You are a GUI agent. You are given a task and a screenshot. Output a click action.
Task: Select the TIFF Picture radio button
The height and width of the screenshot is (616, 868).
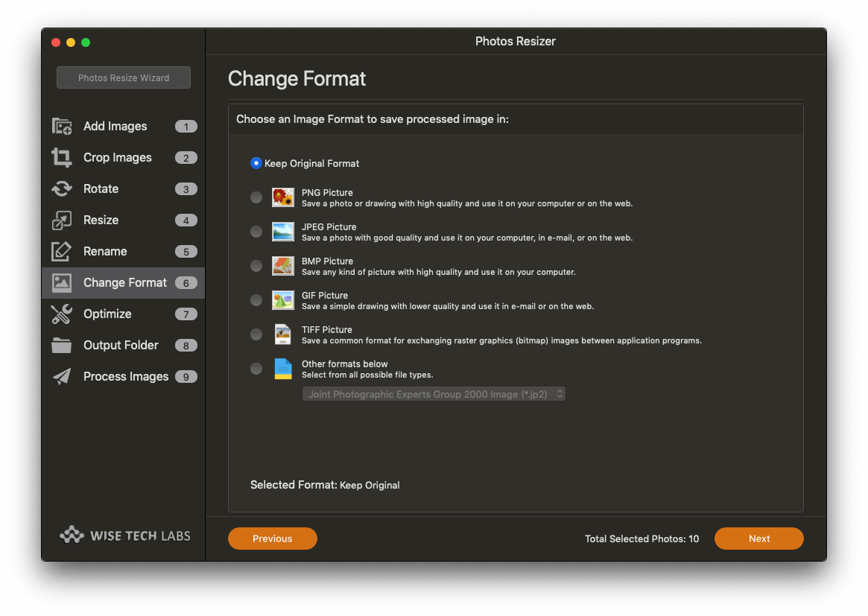point(256,335)
